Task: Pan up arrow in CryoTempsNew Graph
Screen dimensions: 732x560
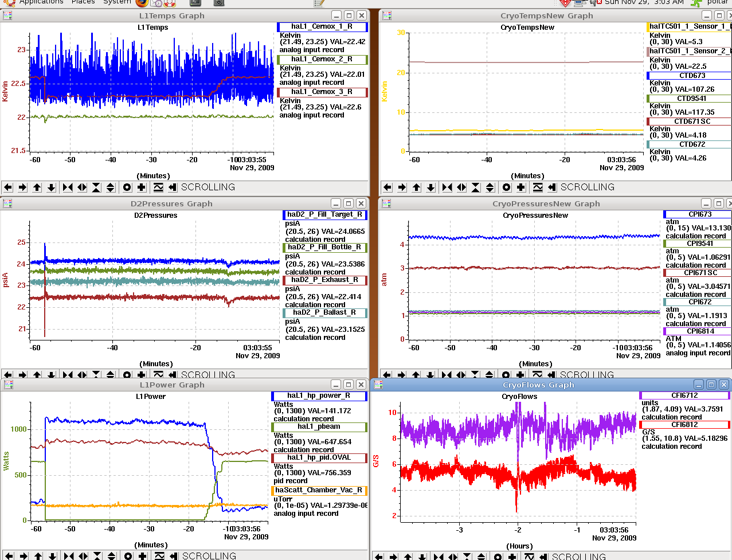Action: [x=417, y=187]
